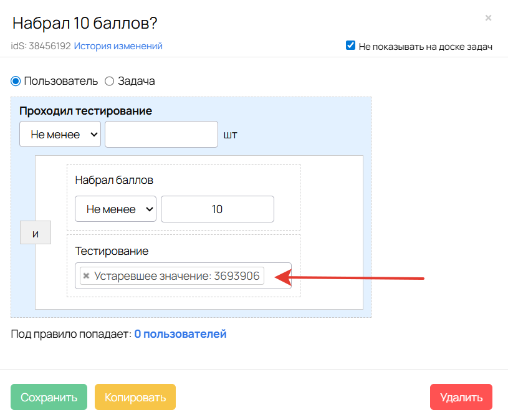Focus the empty quantity field before "шт"
This screenshot has height=420, width=508.
click(161, 134)
